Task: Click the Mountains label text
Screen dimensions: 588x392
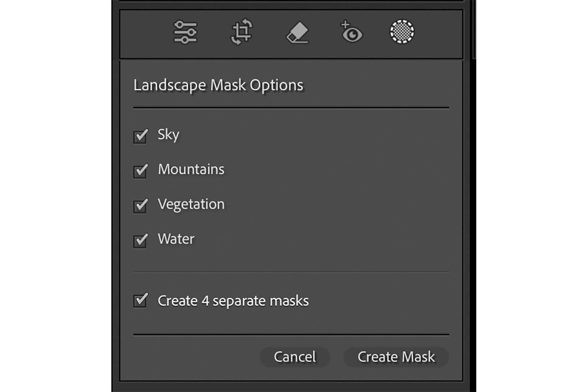Action: tap(191, 170)
